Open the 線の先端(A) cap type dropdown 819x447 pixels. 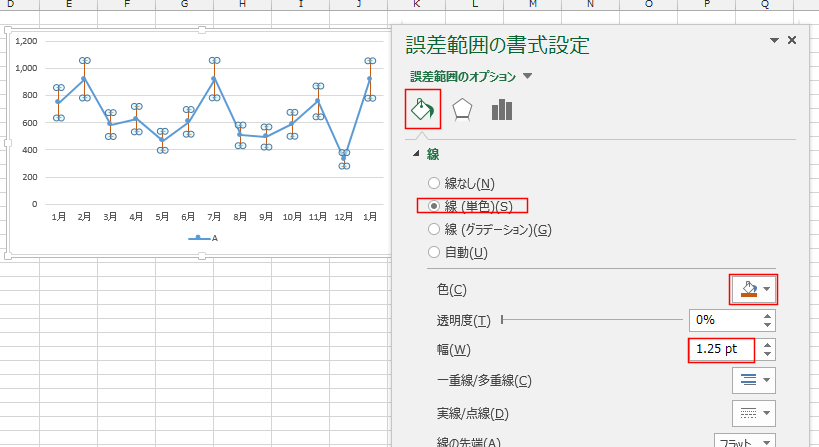(744, 442)
